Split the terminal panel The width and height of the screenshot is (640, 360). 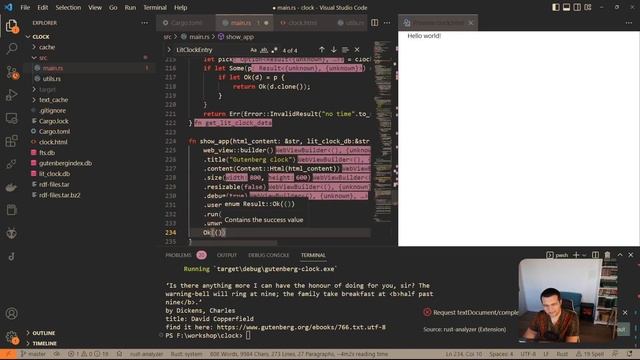click(596, 255)
